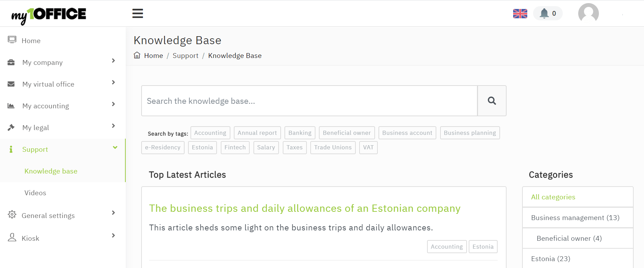The image size is (644, 268).
Task: Click the user profile avatar
Action: coord(588,13)
